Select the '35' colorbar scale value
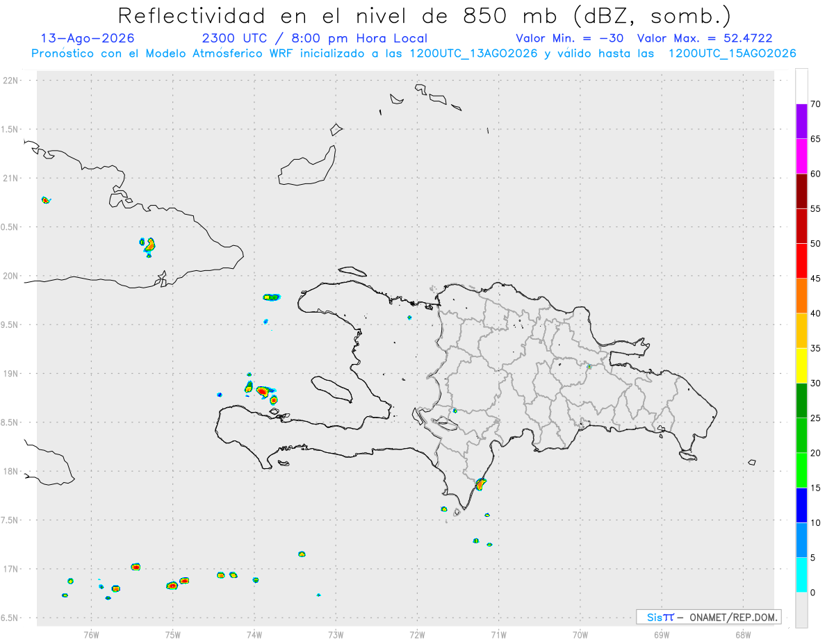This screenshot has width=834, height=644. click(816, 348)
